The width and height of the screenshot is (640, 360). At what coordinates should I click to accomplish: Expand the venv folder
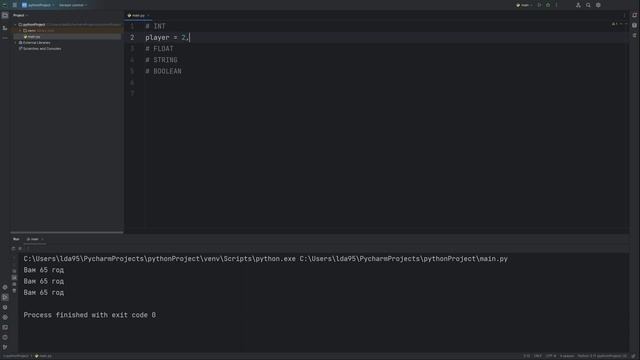pyautogui.click(x=20, y=31)
